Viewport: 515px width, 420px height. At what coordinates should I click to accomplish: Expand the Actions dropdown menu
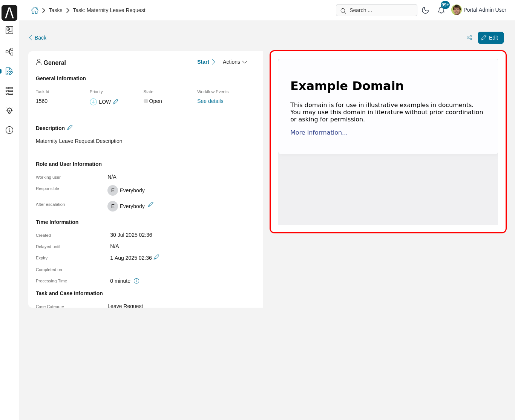pos(235,62)
